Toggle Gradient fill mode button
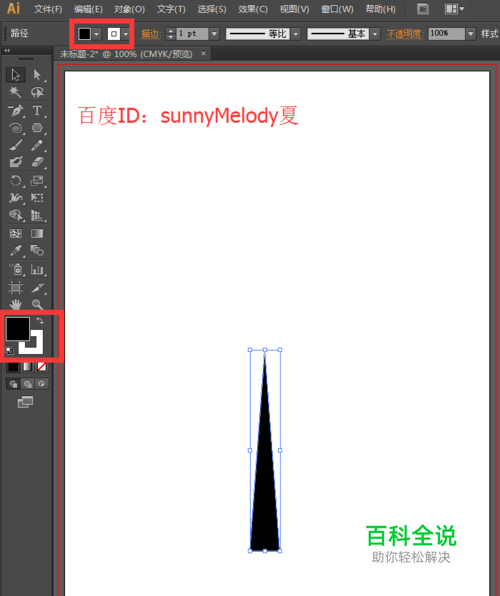The image size is (500, 596). (27, 367)
